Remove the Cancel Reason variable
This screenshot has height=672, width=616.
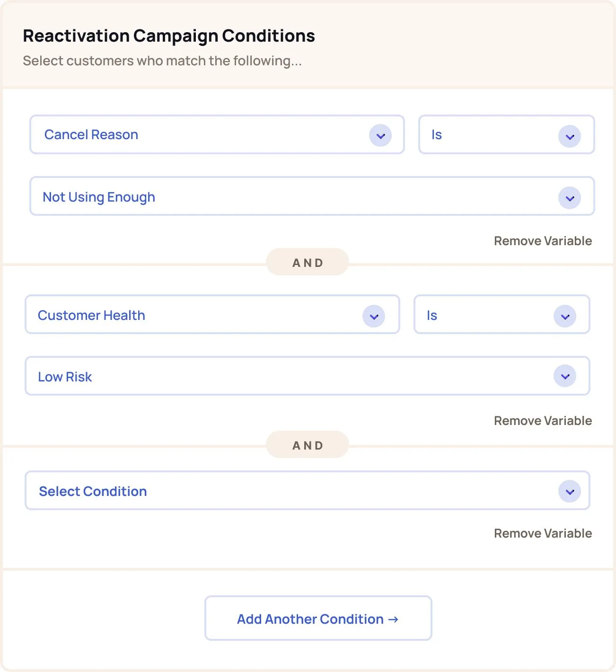pyautogui.click(x=543, y=241)
